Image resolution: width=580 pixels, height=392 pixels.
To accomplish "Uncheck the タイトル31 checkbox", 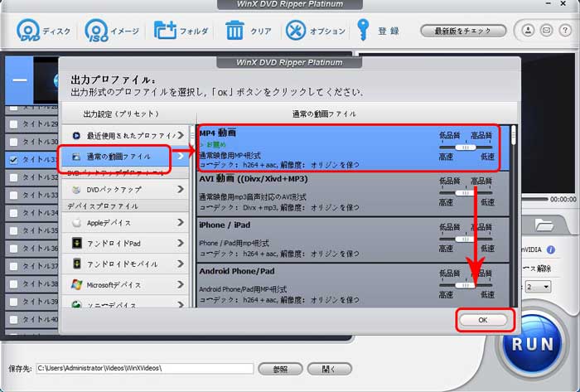I will (x=14, y=159).
